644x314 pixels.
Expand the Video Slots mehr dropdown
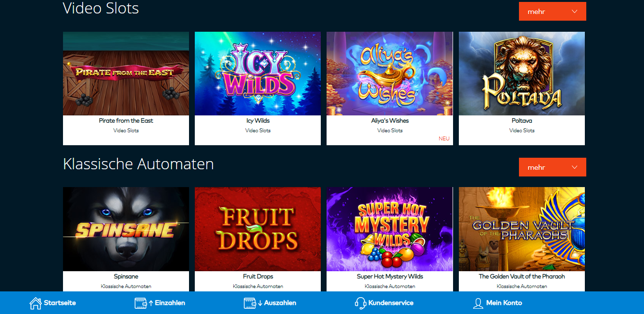(x=553, y=12)
